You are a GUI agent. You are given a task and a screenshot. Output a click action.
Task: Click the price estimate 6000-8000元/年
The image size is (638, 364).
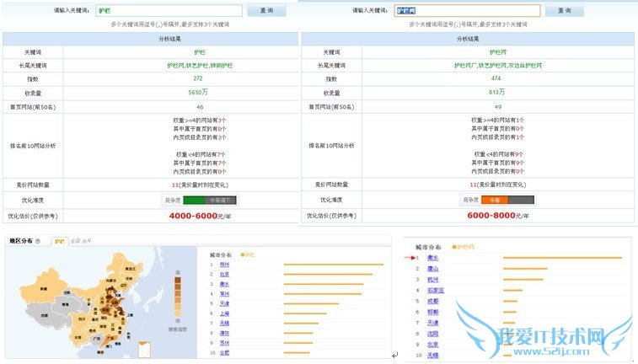[x=497, y=216]
